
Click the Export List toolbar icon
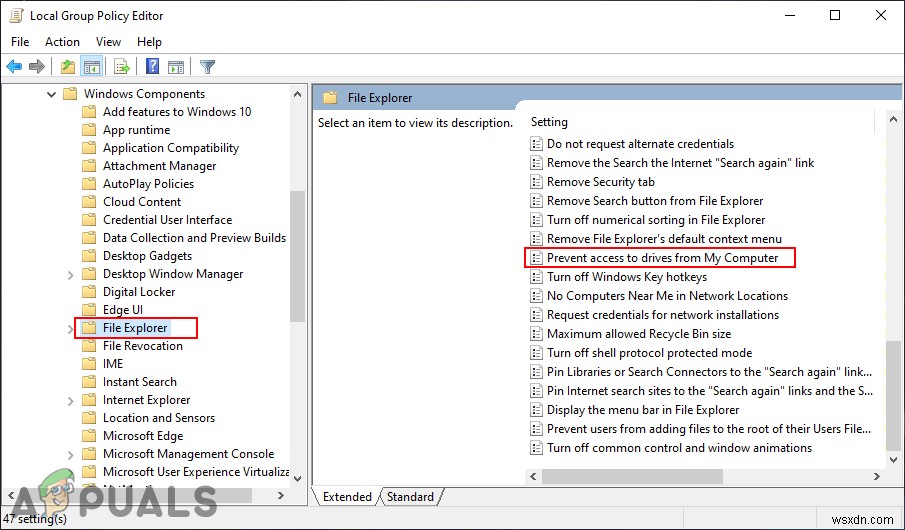click(122, 67)
